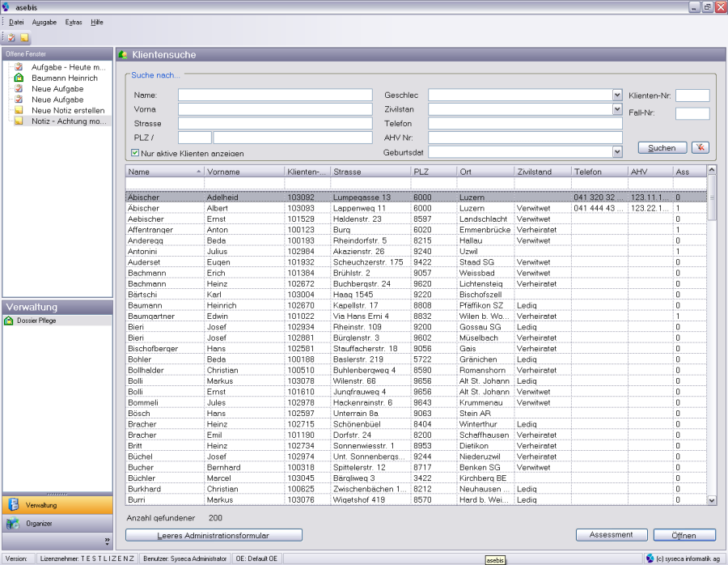Screen dimensions: 728x565
Task: Click into the Klienten-Nr input field
Action: pos(692,96)
